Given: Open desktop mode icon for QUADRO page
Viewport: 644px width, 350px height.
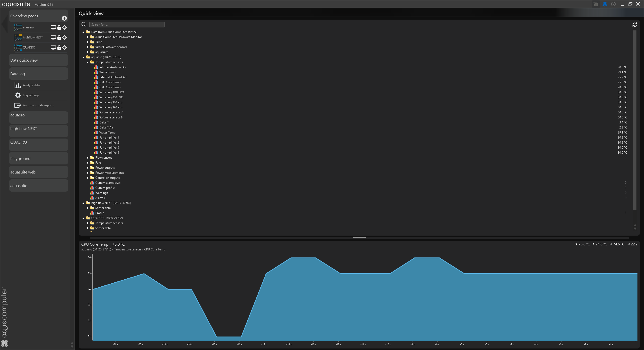Looking at the screenshot, I should pos(53,48).
